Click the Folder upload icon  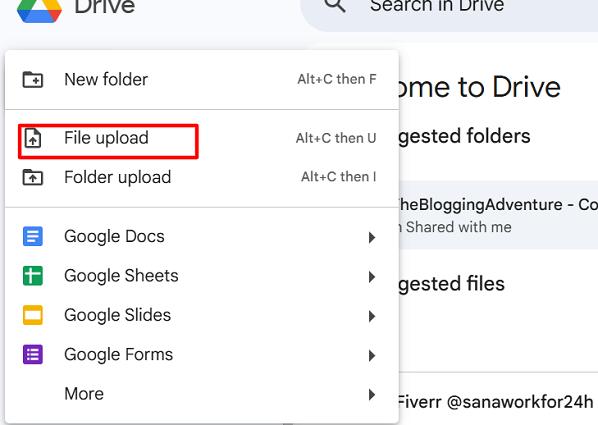(x=33, y=177)
